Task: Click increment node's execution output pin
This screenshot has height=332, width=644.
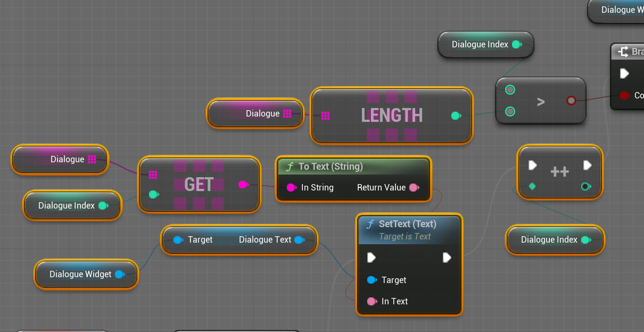Action: click(587, 165)
